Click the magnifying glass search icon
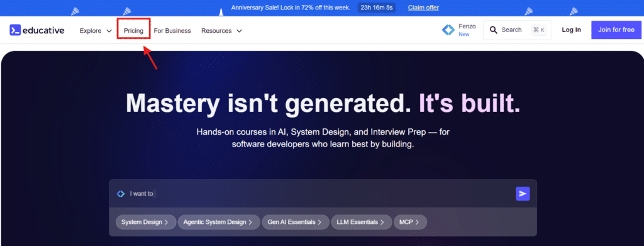The image size is (644, 246). pyautogui.click(x=493, y=30)
